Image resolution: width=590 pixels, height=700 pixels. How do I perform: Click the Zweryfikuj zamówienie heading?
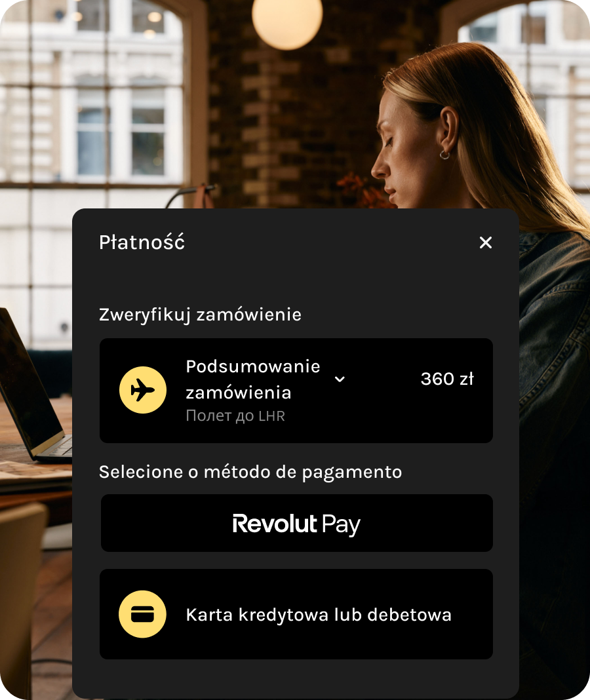click(x=200, y=315)
